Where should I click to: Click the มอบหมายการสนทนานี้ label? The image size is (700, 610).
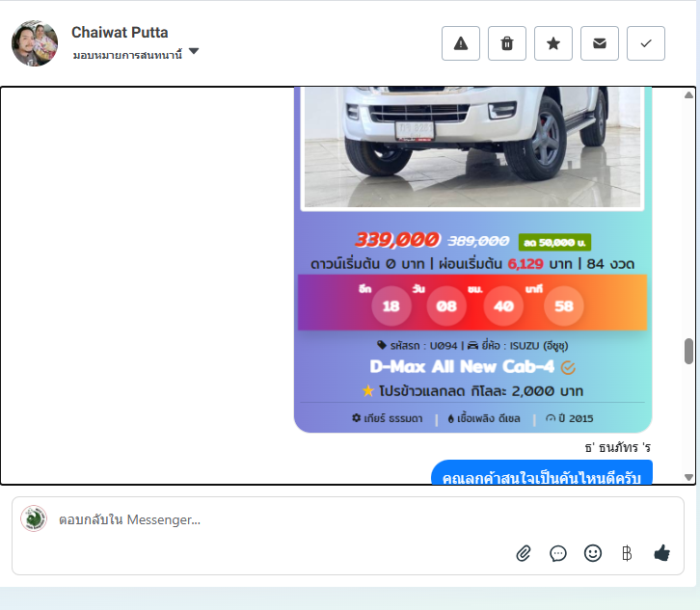coord(127,55)
